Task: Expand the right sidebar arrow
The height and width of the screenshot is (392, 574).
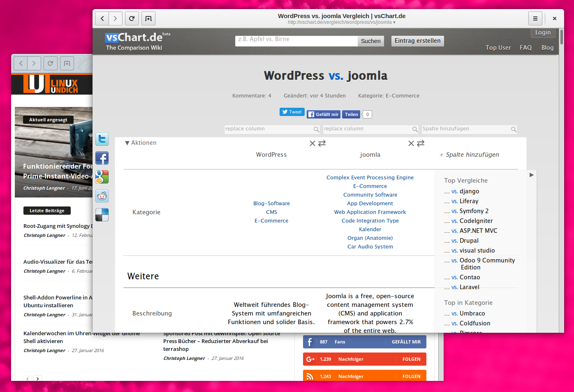Action: tap(532, 175)
